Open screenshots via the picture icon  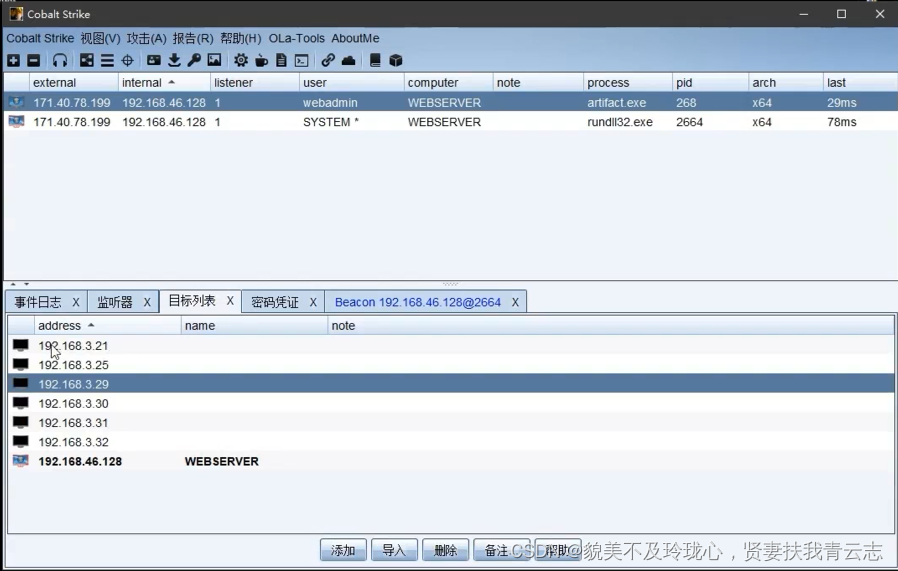pos(214,60)
